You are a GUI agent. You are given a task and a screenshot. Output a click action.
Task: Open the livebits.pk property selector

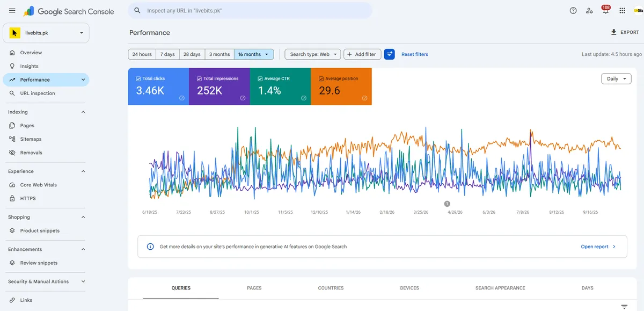point(46,33)
